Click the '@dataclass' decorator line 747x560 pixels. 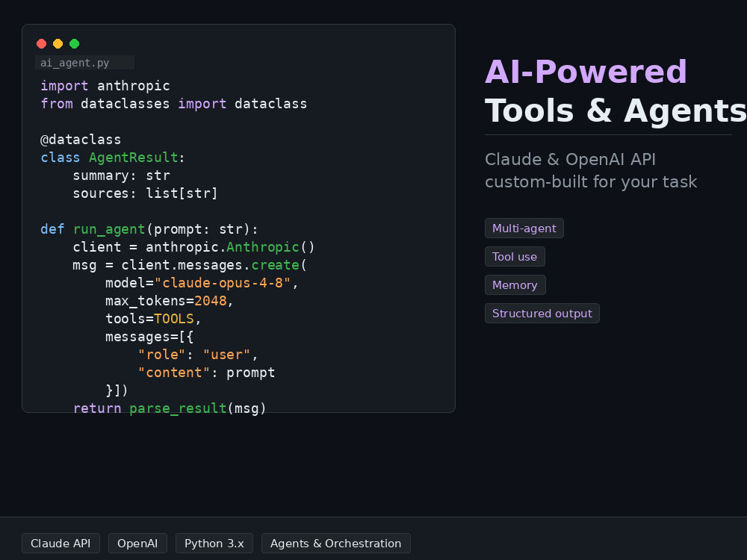pos(81,140)
